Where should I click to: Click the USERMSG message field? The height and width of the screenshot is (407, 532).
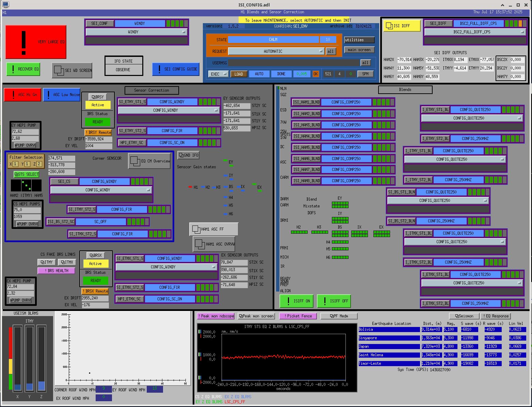click(x=293, y=63)
